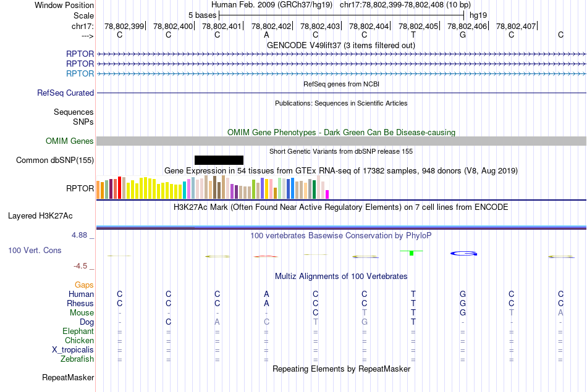Select the Elephant species row label
The image size is (587, 392).
pyautogui.click(x=78, y=331)
